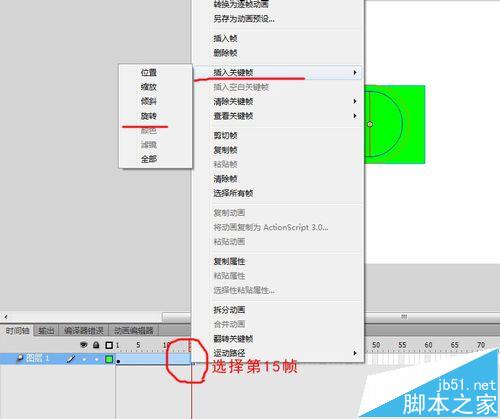Expand the arrow next to 插入关键帧
The height and width of the screenshot is (419, 500).
click(x=355, y=72)
